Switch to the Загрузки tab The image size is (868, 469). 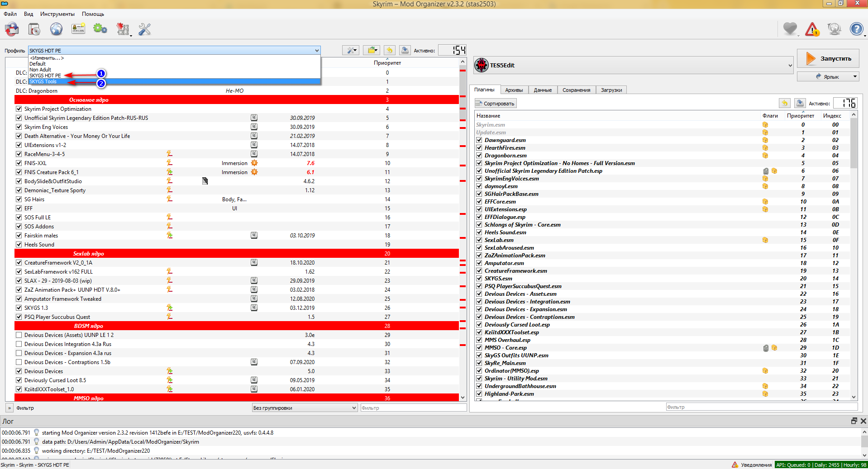click(x=611, y=90)
